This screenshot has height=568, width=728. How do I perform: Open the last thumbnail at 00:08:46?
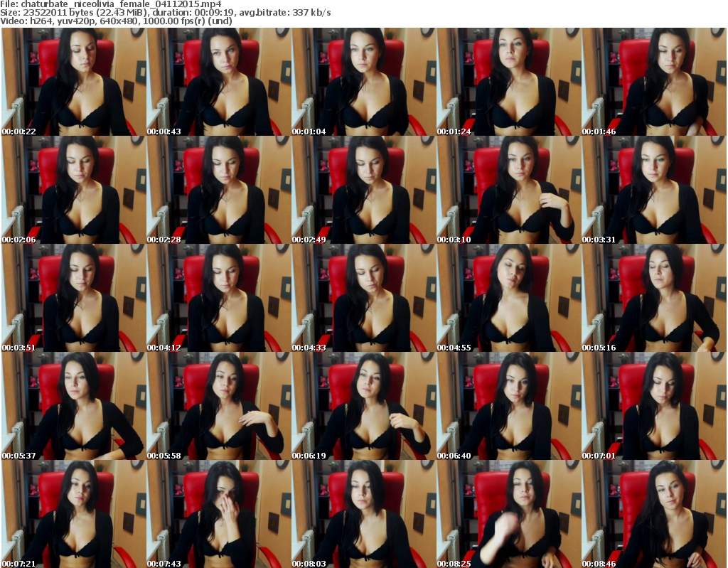click(653, 514)
